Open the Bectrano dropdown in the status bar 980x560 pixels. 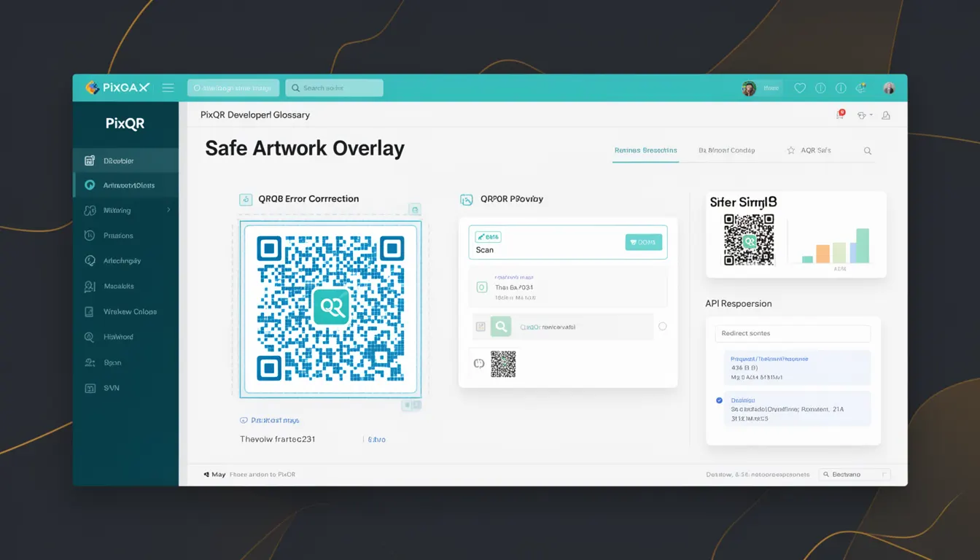855,474
